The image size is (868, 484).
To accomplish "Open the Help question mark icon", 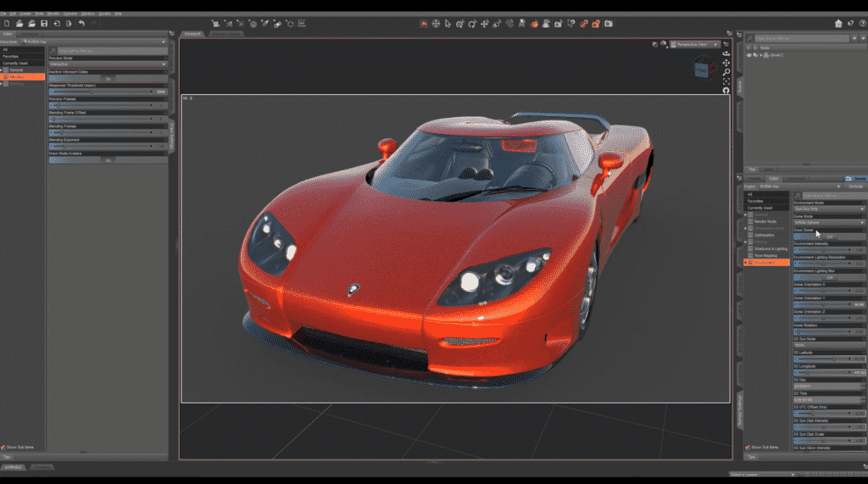I will click(x=862, y=24).
